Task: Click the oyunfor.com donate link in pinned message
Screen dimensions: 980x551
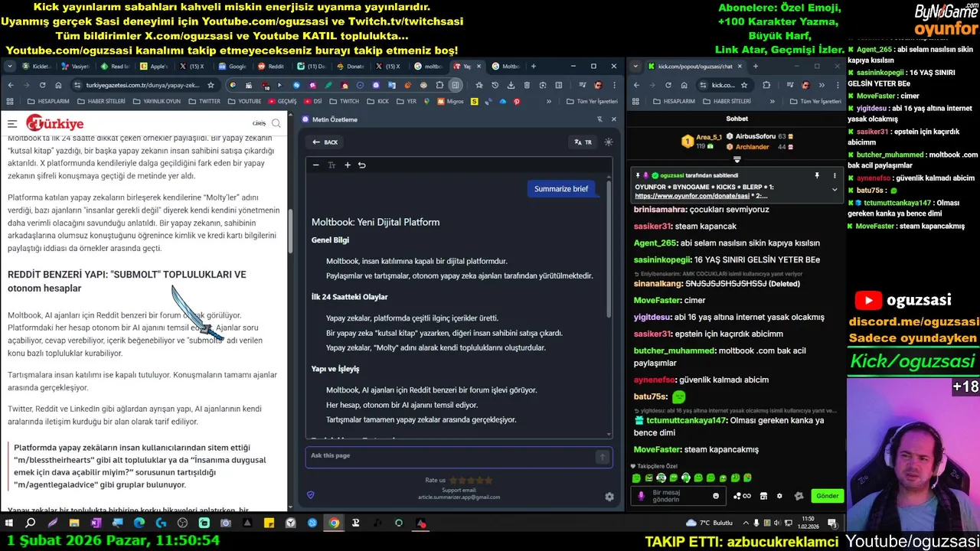Action: click(x=692, y=196)
